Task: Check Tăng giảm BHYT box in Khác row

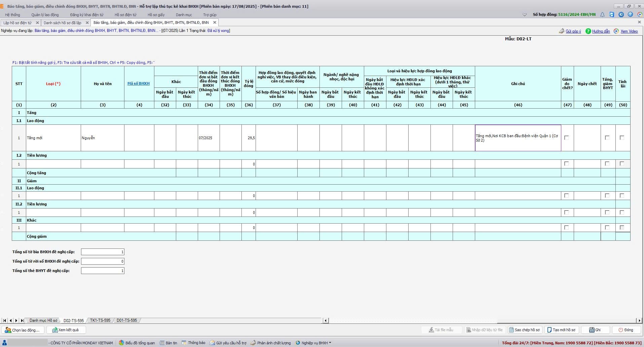Action: (x=607, y=228)
